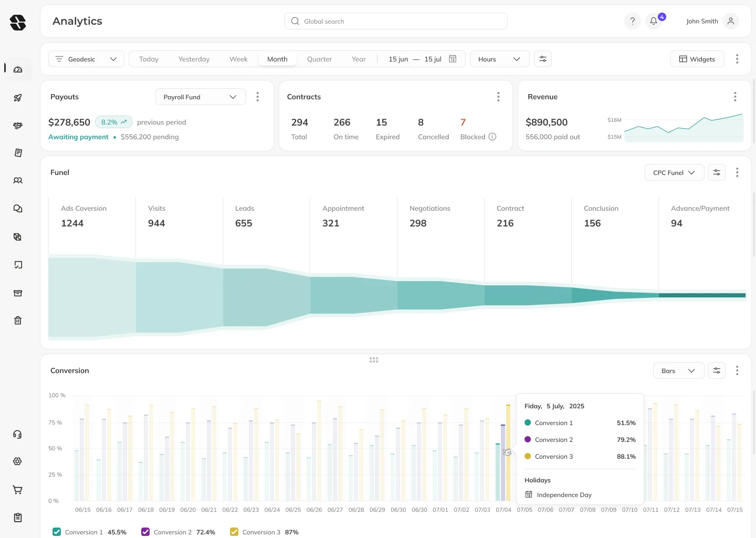Open the shopping cart icon in sidebar

tap(18, 490)
